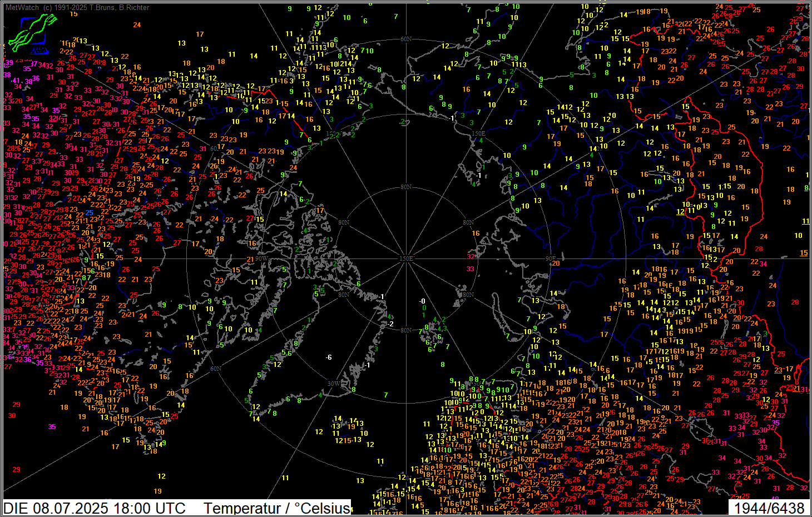Click the 30W meridian label
The height and width of the screenshot is (517, 812).
[333, 384]
